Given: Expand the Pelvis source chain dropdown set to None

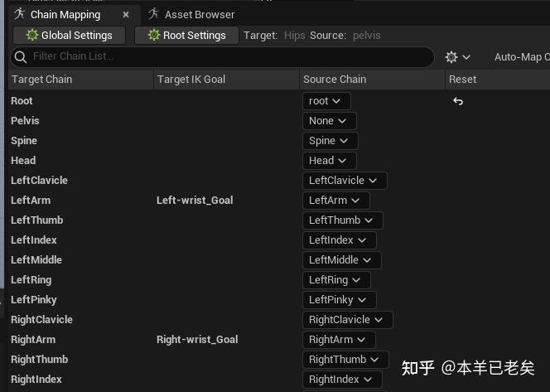Looking at the screenshot, I should [328, 121].
